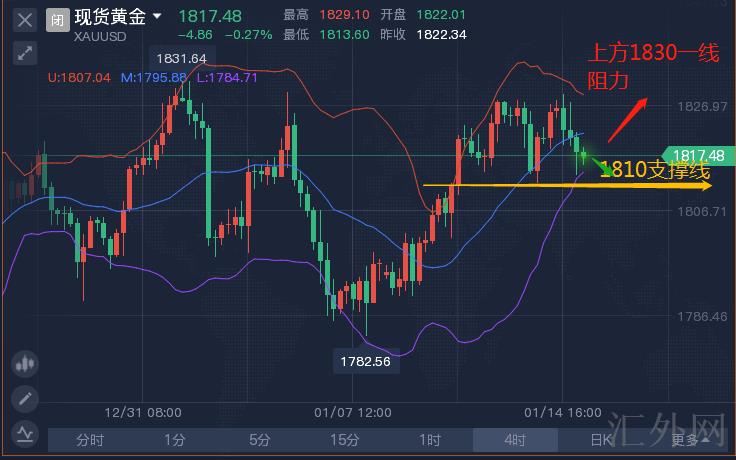Select the active 4时 timeframe tab
Image resolution: width=736 pixels, height=460 pixels.
pyautogui.click(x=515, y=439)
